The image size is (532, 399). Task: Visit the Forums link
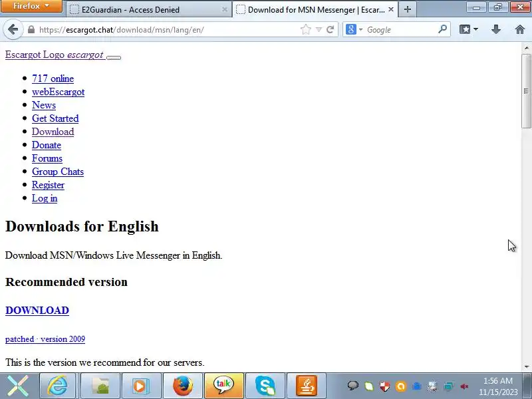[47, 158]
